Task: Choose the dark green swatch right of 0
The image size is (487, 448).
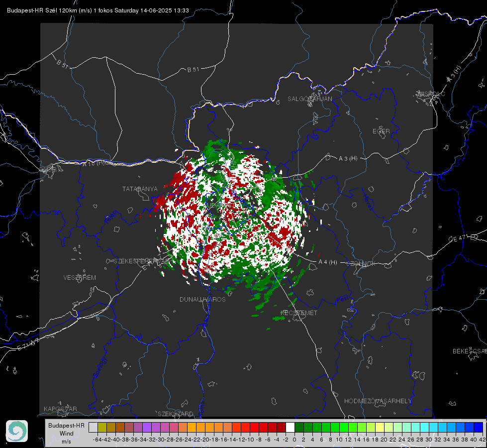Action: (299, 428)
